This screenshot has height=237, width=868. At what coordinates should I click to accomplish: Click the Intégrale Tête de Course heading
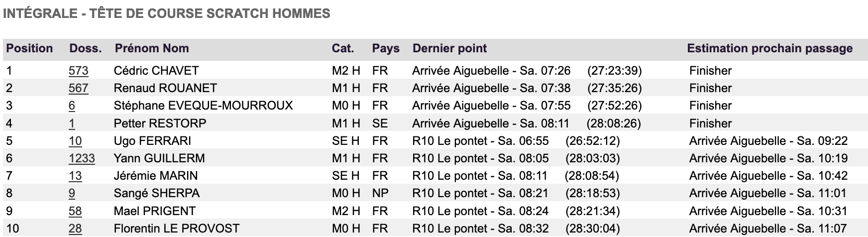[x=166, y=13]
